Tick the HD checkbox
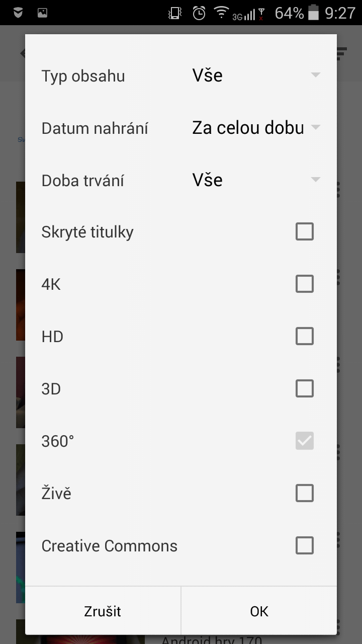This screenshot has width=362, height=644. pyautogui.click(x=305, y=337)
